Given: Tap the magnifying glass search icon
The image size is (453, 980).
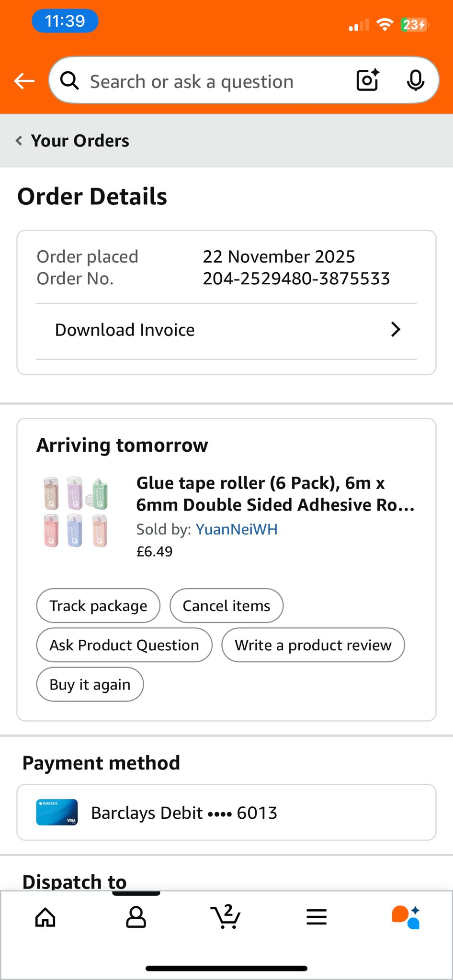Looking at the screenshot, I should click(x=69, y=81).
